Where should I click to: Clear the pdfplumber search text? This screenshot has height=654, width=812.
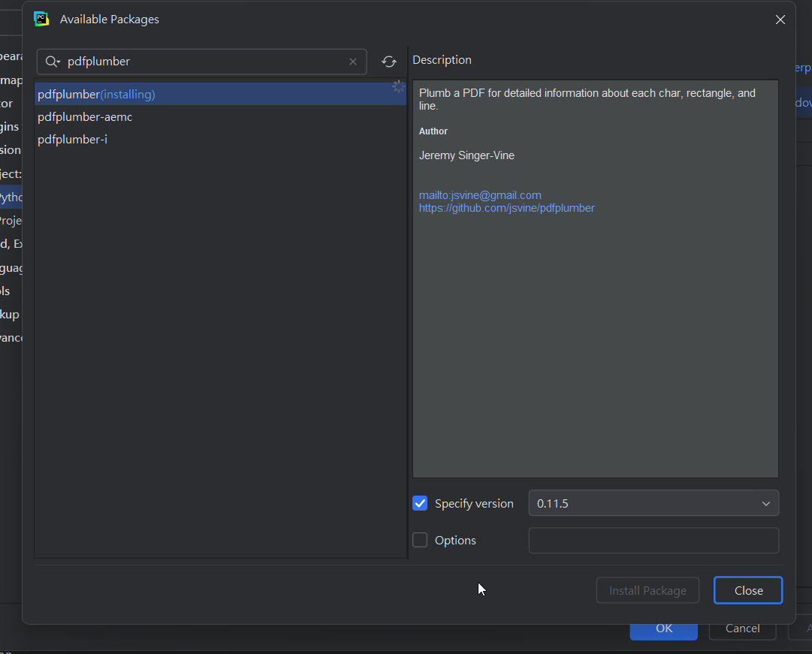pos(352,62)
